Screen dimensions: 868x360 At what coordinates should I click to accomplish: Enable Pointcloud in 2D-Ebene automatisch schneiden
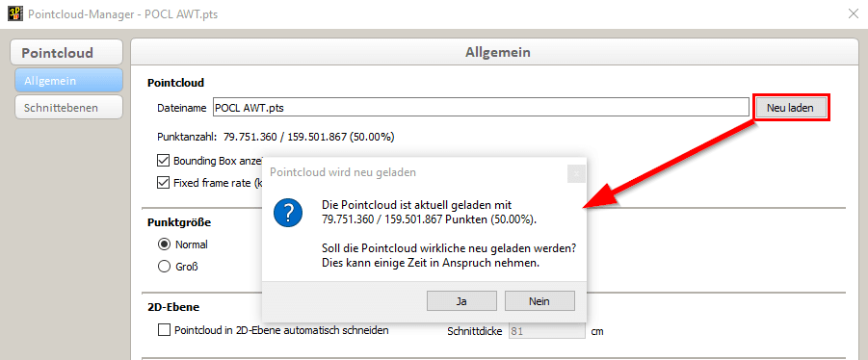(x=164, y=330)
